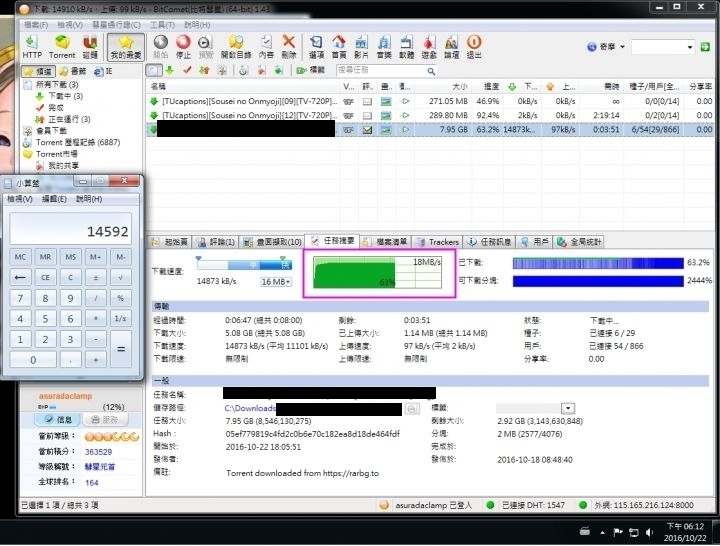Image resolution: width=720 pixels, height=546 pixels.
Task: Open the login dropdown arrow near globe
Action: coord(622,46)
